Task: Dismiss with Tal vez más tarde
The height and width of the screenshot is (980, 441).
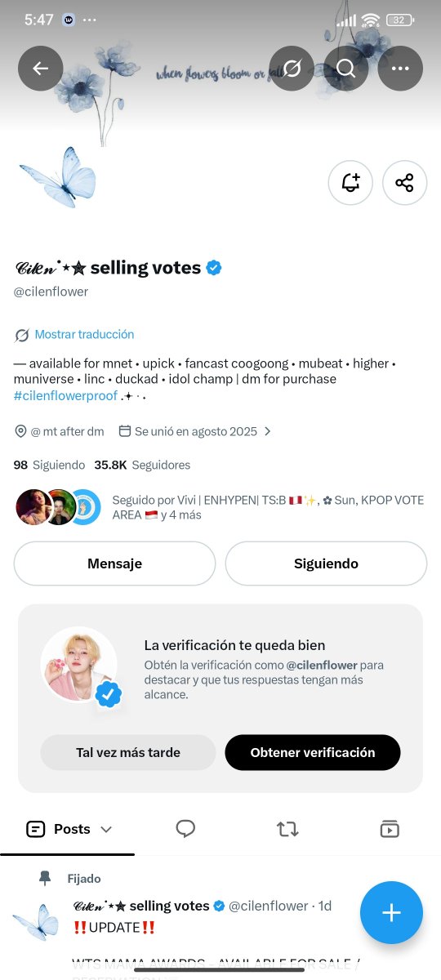Action: coord(128,753)
